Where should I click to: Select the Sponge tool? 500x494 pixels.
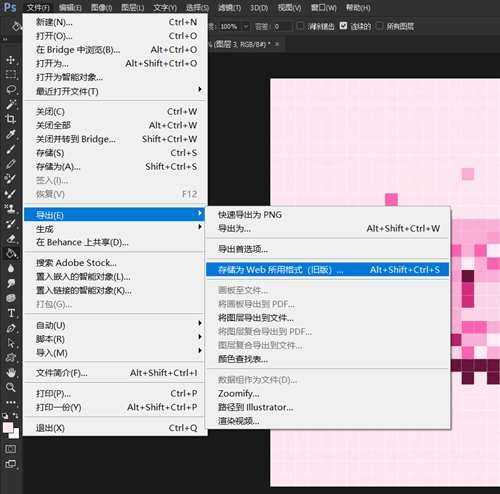coord(11,298)
